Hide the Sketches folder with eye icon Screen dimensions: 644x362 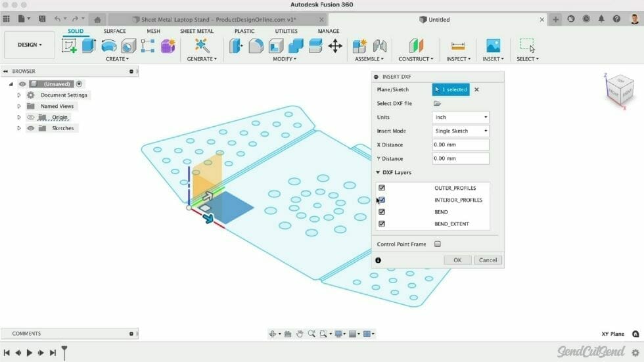coord(30,128)
